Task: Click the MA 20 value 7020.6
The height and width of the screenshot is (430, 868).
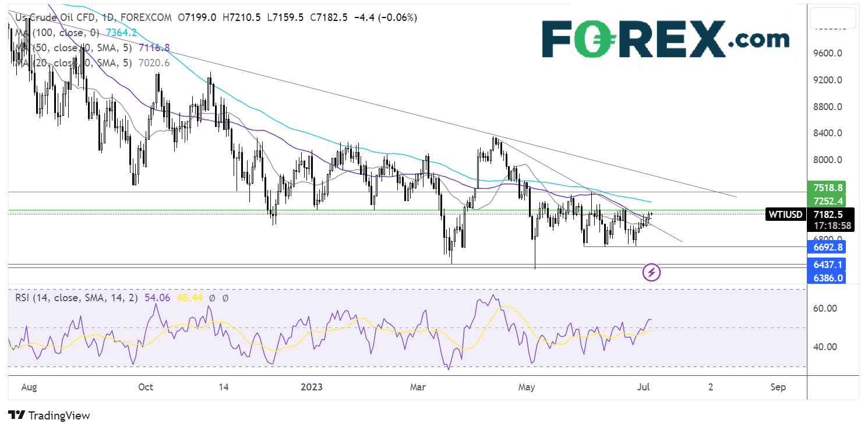Action: (154, 62)
